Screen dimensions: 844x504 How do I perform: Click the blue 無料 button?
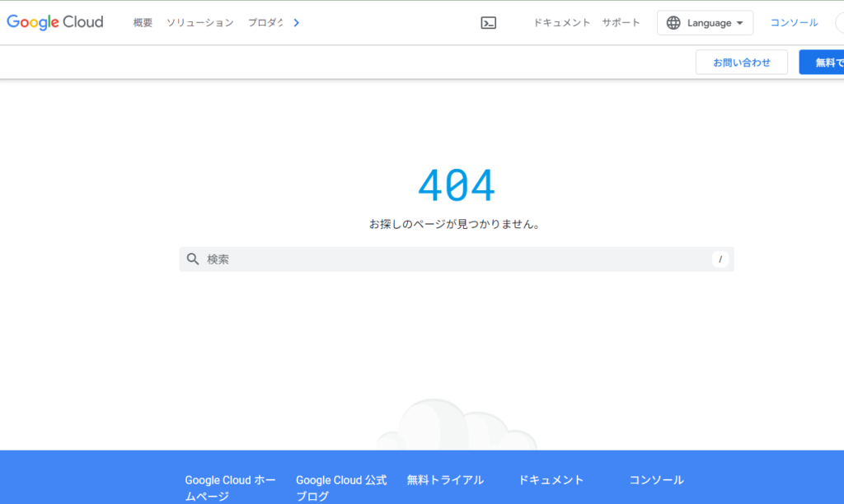823,63
